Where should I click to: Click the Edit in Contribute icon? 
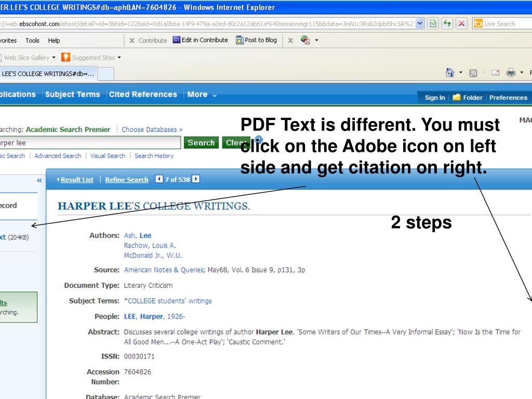pos(177,39)
